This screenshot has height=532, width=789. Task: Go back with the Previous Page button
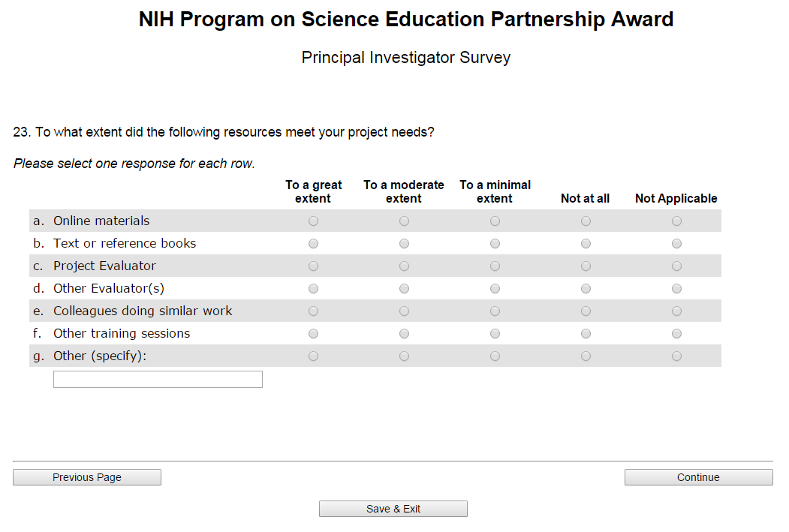tap(87, 477)
